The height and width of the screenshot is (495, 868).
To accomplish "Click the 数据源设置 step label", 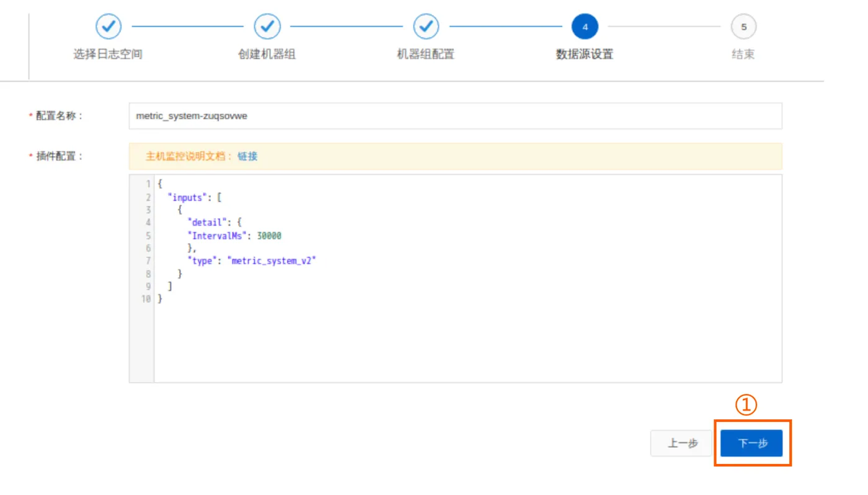I will pos(585,55).
